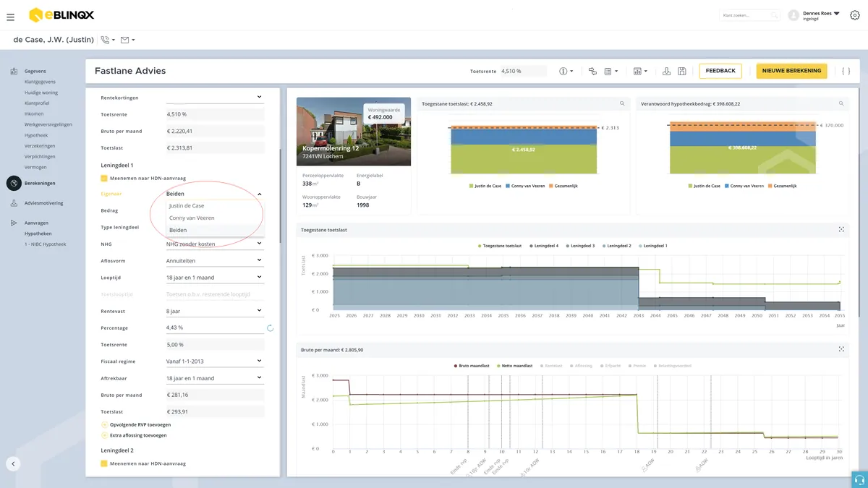Open the Aflosvorm dropdown showing Annuïteiten
This screenshot has width=868, height=488.
pos(215,261)
